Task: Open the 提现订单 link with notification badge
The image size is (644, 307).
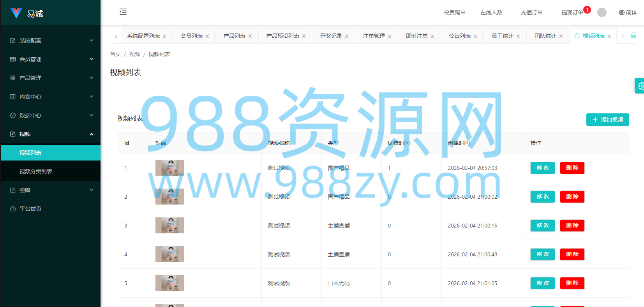Action: [572, 12]
